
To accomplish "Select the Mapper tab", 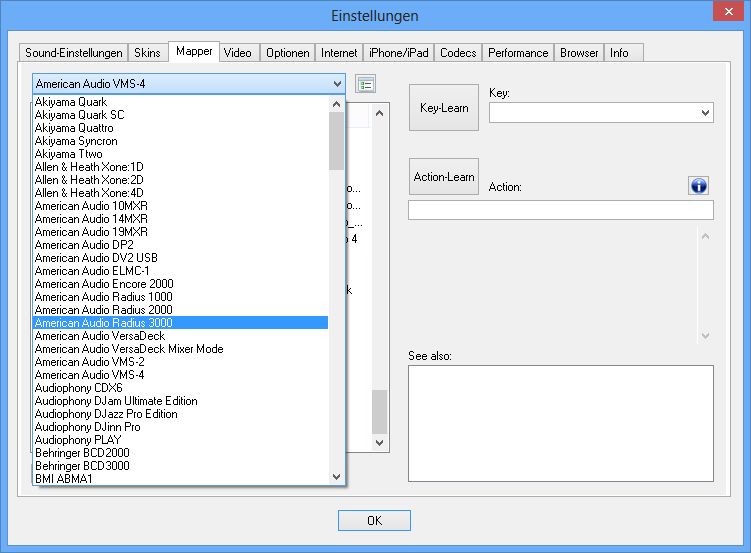I will [194, 51].
